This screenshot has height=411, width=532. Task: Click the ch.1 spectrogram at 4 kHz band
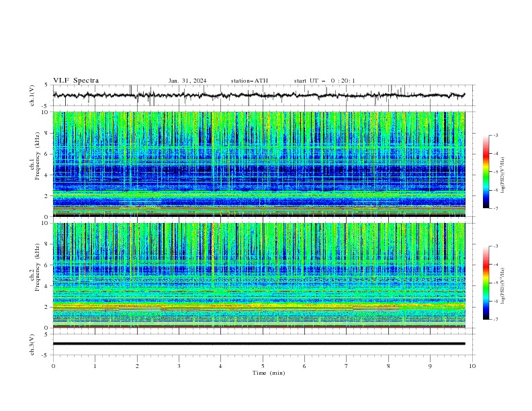pos(259,175)
